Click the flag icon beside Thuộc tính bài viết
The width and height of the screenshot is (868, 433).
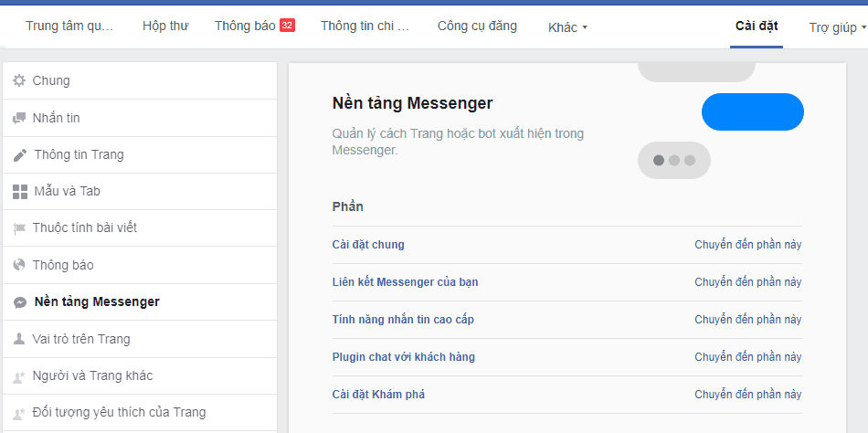tap(19, 228)
